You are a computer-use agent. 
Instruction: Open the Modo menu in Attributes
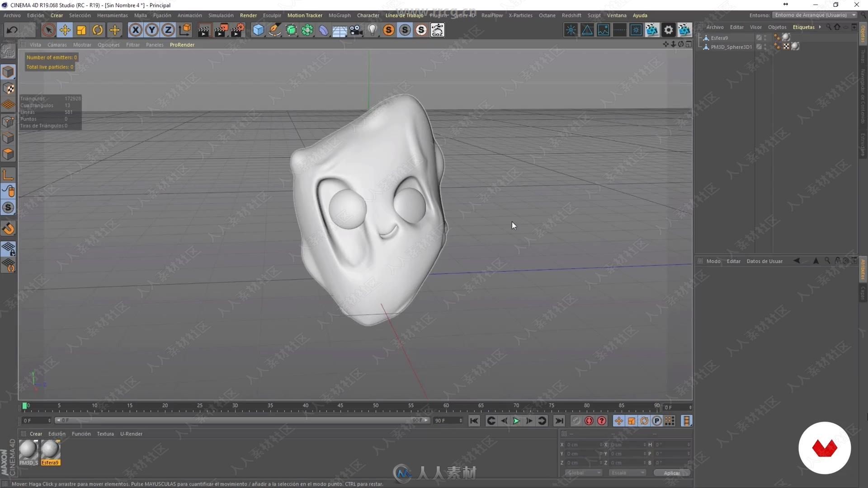(713, 261)
